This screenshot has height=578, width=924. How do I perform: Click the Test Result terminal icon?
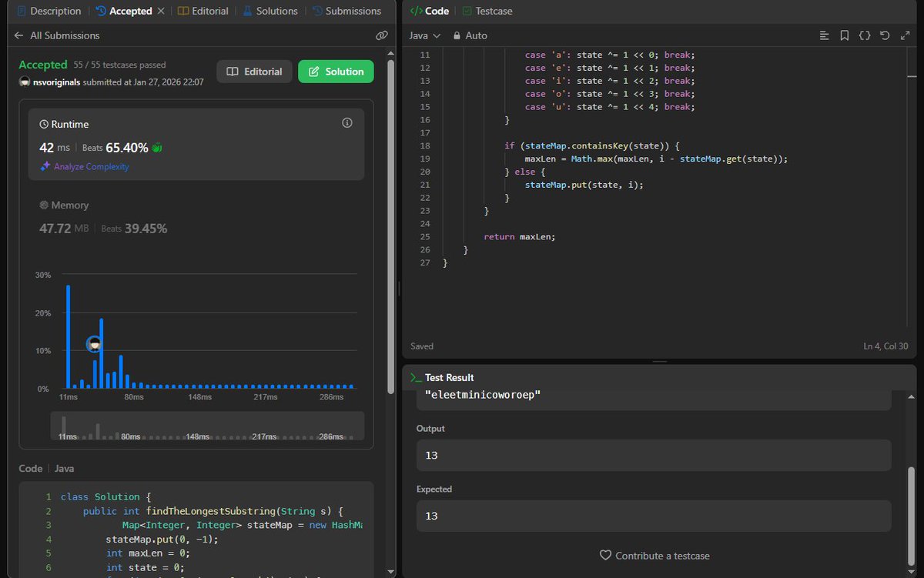coord(416,377)
